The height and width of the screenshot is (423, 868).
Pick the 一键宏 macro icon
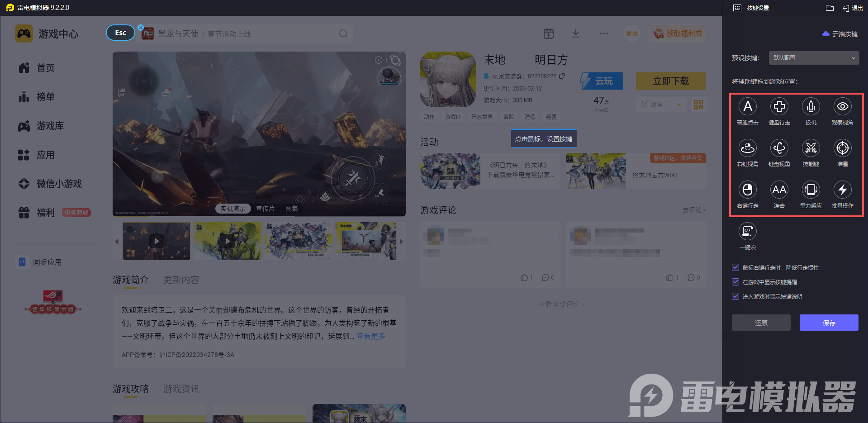pos(748,231)
